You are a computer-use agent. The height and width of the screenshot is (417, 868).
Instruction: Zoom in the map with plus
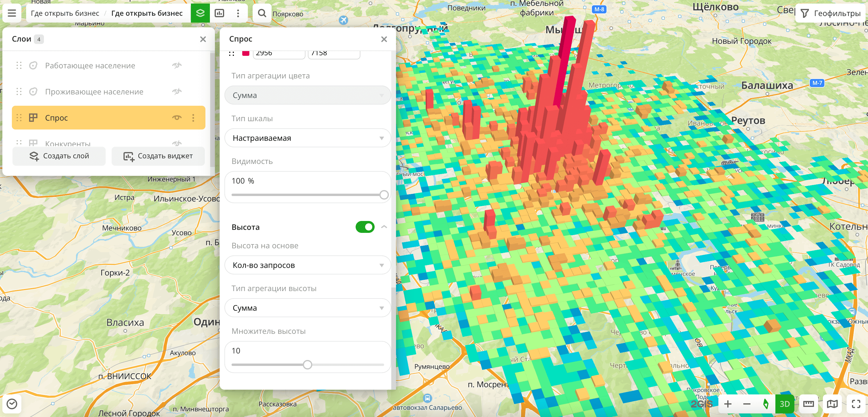[x=728, y=404]
